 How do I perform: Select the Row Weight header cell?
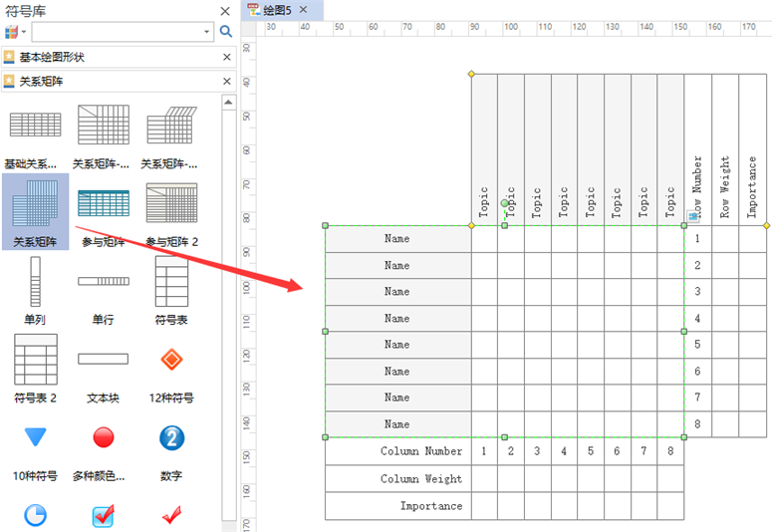[x=725, y=149]
